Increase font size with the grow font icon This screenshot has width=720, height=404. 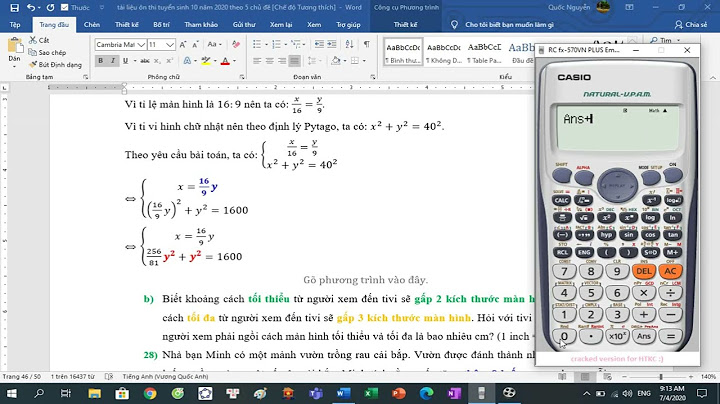coord(183,45)
